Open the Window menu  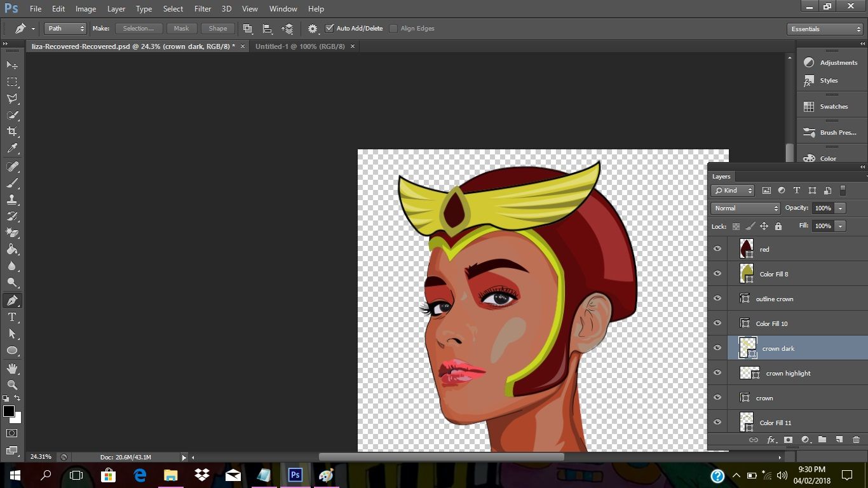[283, 9]
